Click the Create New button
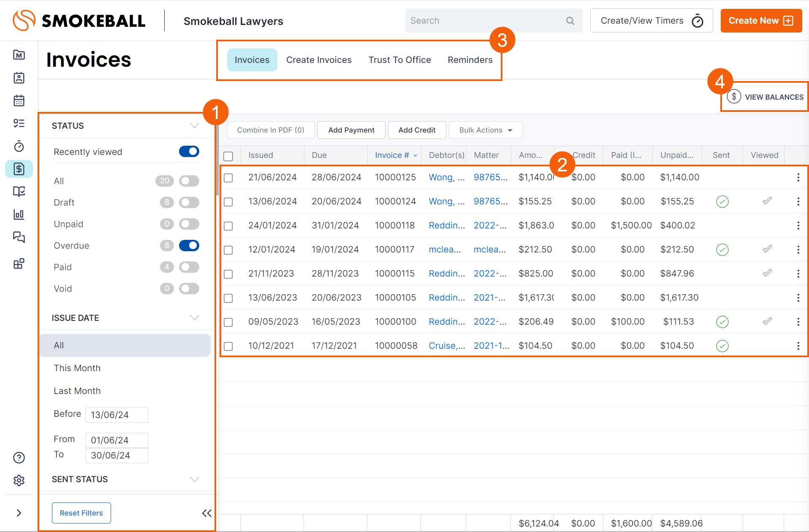Image resolution: width=809 pixels, height=532 pixels. [x=761, y=21]
